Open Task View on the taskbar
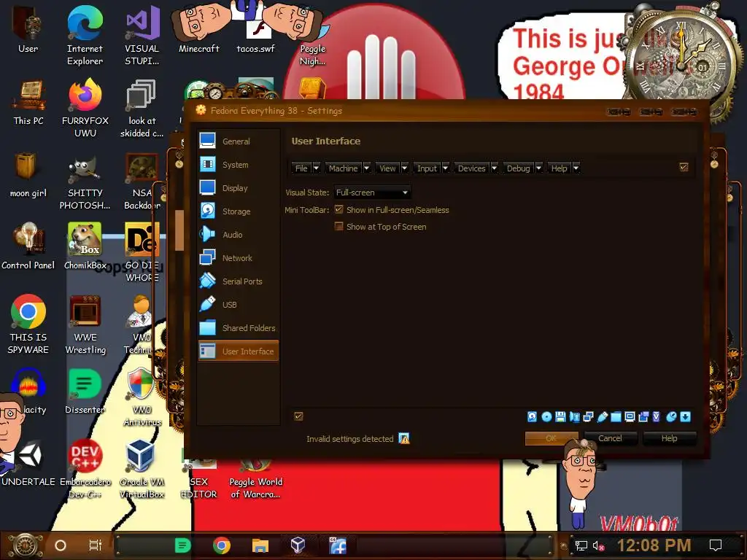Viewport: 747px width, 560px height. click(x=96, y=545)
